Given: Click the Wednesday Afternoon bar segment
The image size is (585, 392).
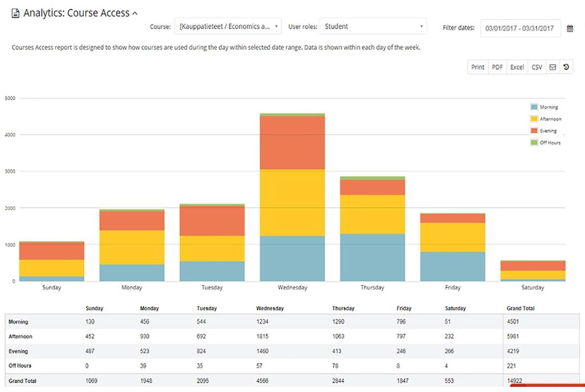Looking at the screenshot, I should [292, 203].
